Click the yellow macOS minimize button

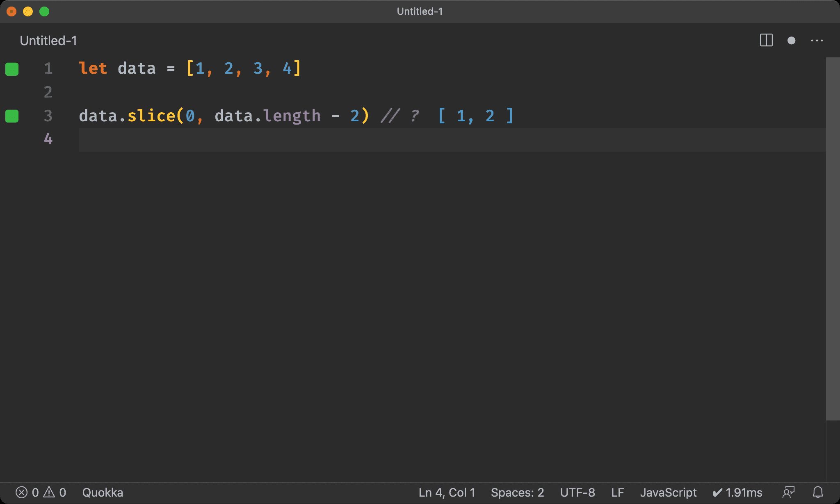28,11
